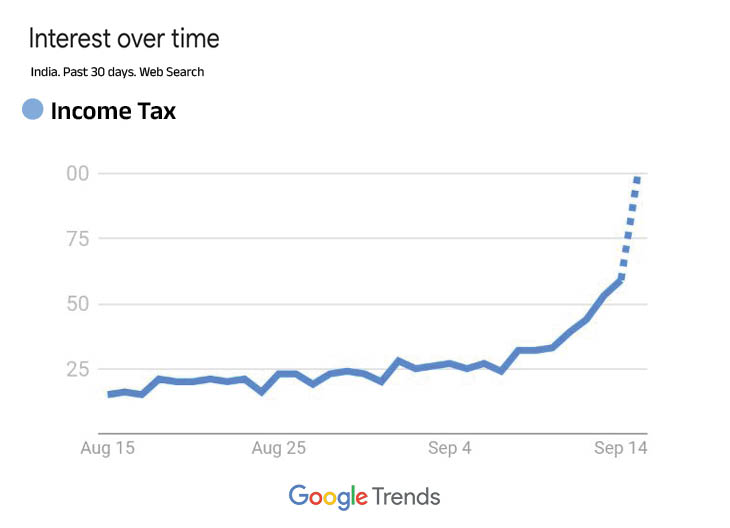
Task: Click the dotted projected line segment
Action: 630,228
